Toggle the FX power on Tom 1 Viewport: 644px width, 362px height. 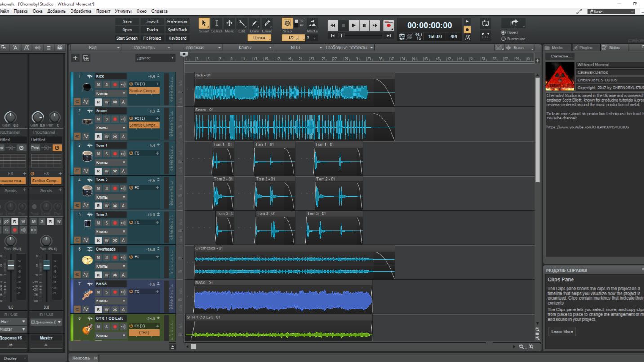pos(131,153)
